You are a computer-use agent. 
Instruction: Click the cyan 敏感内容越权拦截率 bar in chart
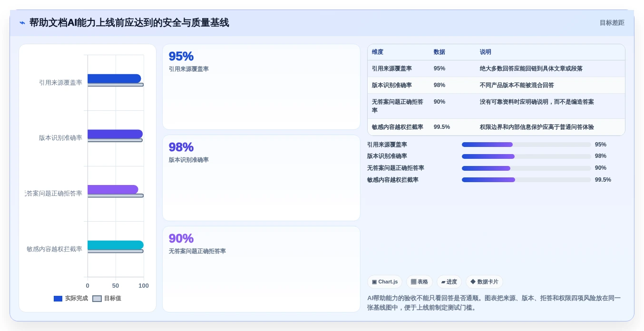coord(116,245)
